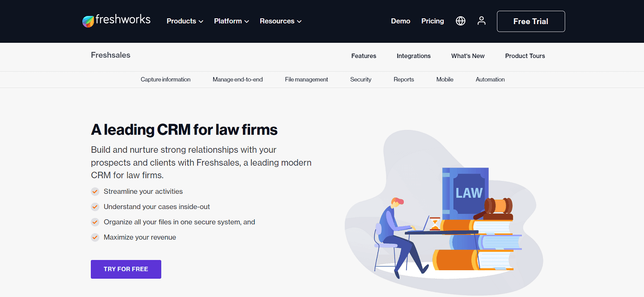Click the TRY FOR FREE button
The image size is (644, 297).
pyautogui.click(x=126, y=269)
